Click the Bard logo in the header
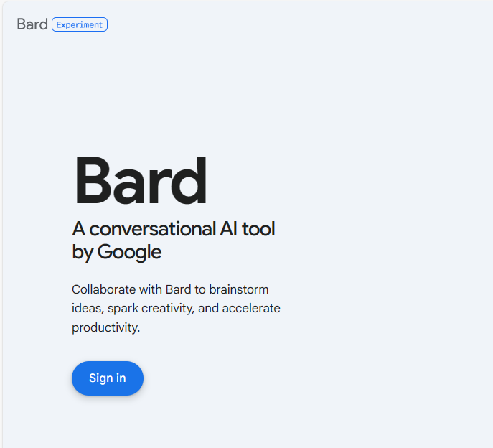The image size is (493, 448). point(32,24)
